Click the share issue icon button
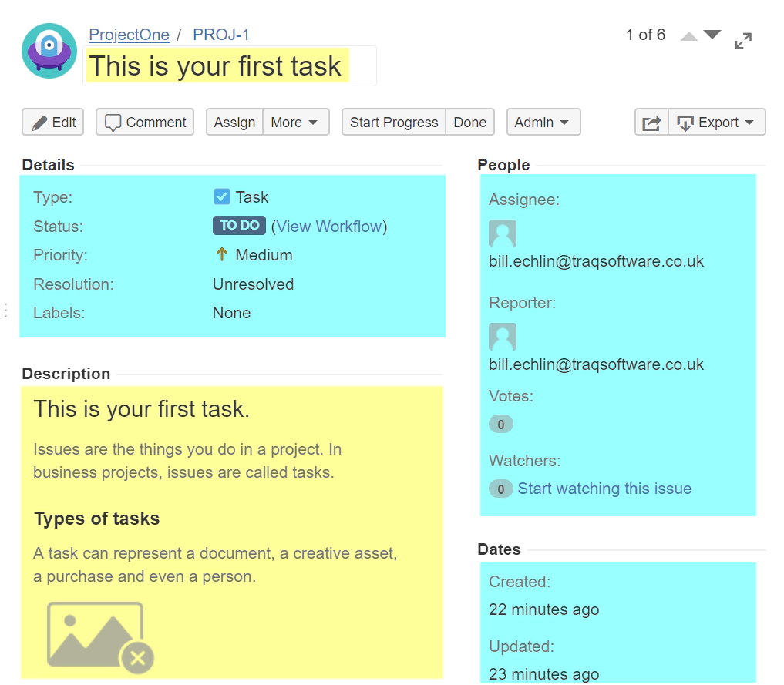Screen dimensions: 784x685 click(x=651, y=123)
